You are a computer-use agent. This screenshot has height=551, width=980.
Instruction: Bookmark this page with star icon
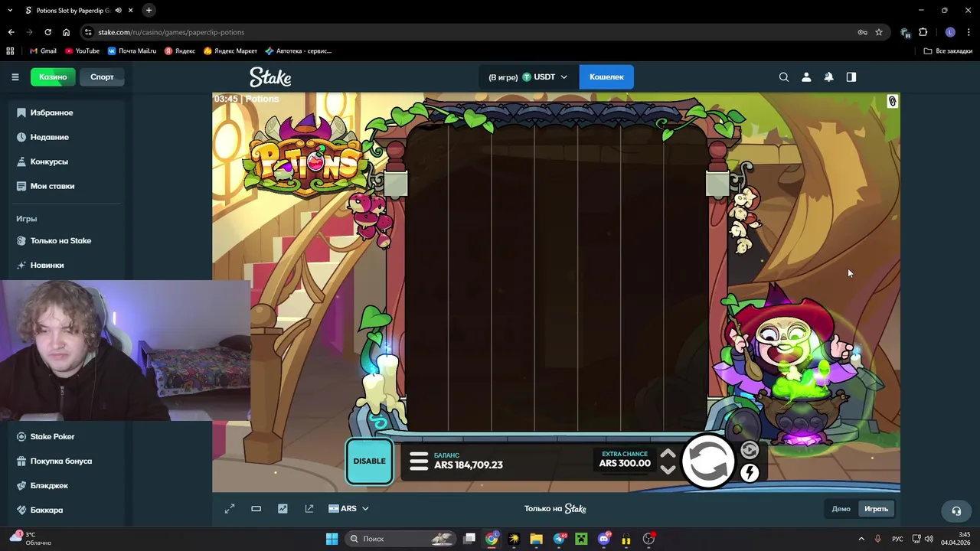coord(879,32)
